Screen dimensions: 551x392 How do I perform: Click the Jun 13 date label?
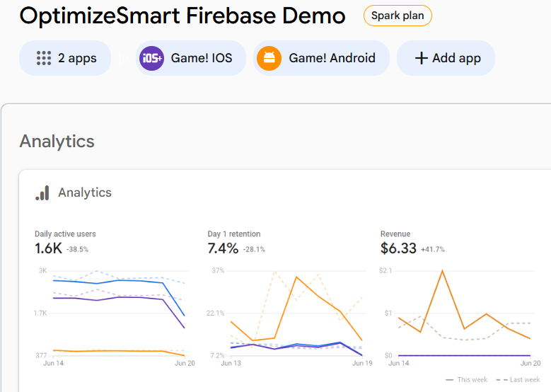point(231,364)
